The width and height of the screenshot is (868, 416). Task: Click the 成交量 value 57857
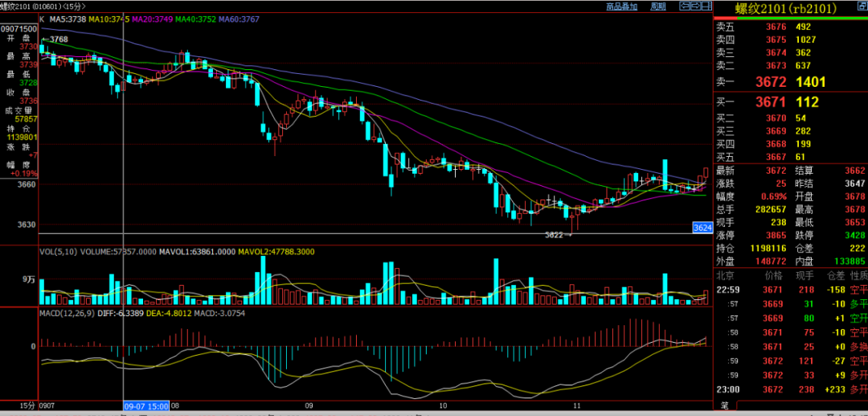coord(26,119)
